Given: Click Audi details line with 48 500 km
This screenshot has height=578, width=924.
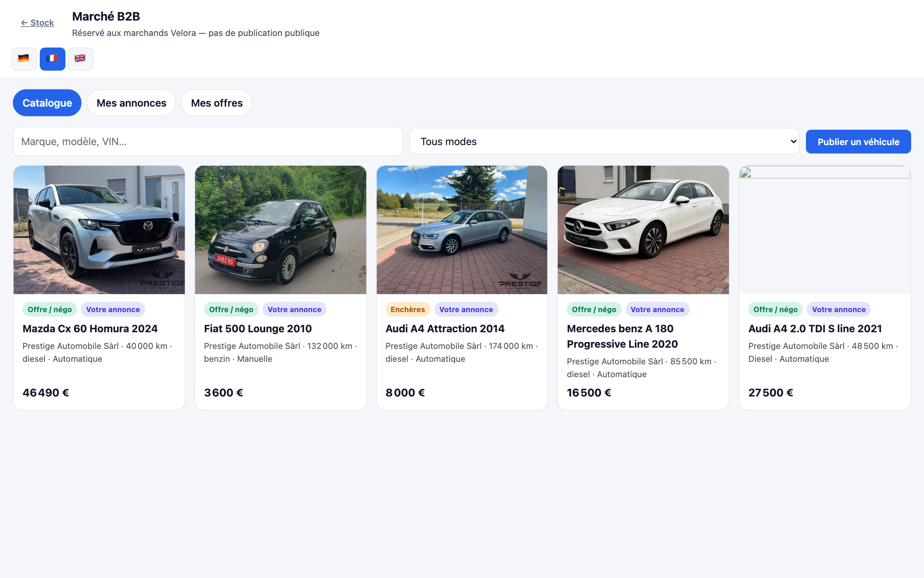Looking at the screenshot, I should (x=823, y=352).
